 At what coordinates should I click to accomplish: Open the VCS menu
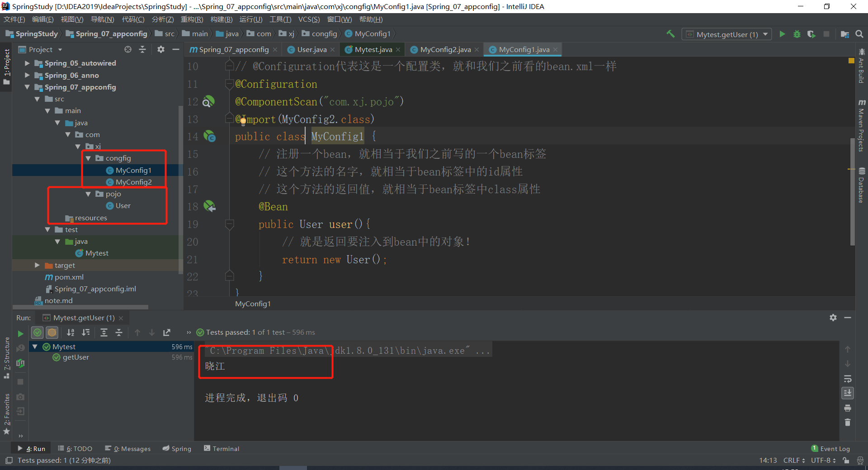[x=308, y=19]
